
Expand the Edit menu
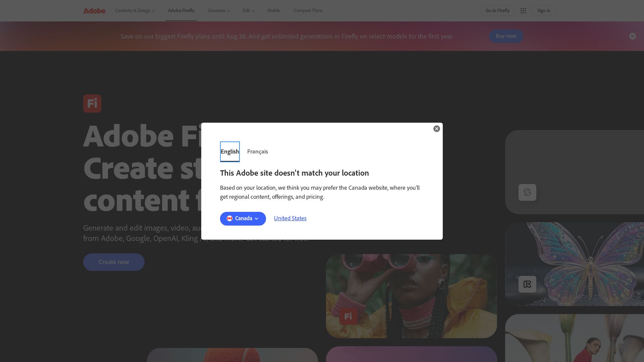coord(249,11)
